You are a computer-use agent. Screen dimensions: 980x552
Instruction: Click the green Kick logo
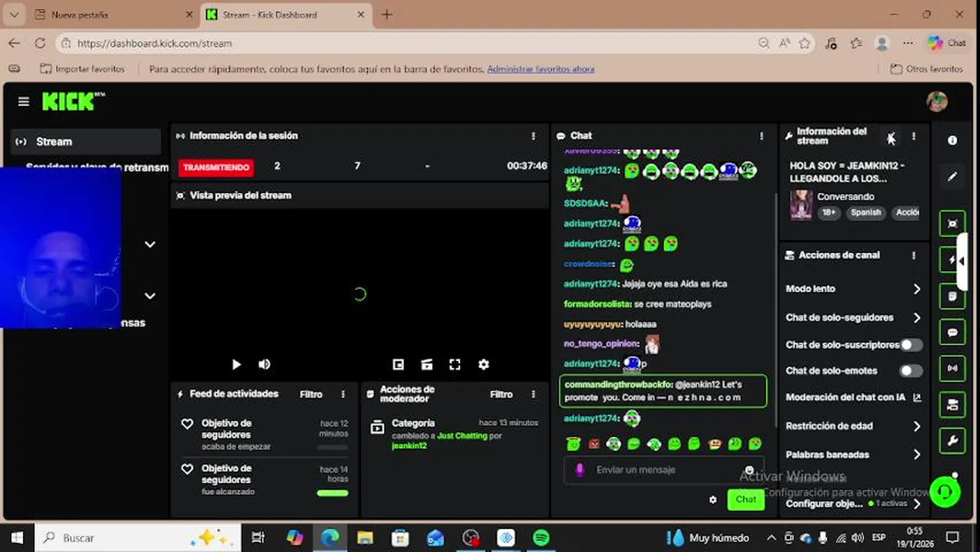[x=73, y=101]
